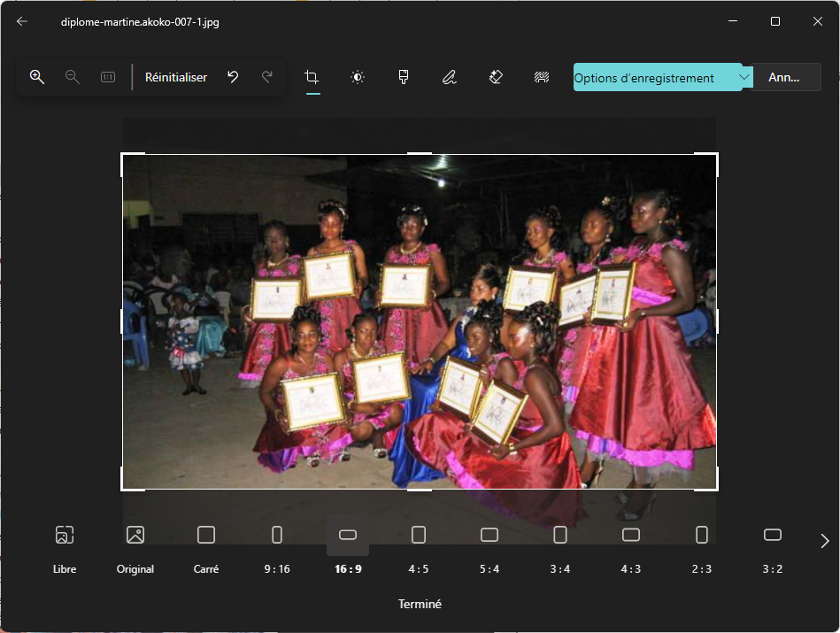
Task: Open the filter tool icon
Action: [404, 77]
